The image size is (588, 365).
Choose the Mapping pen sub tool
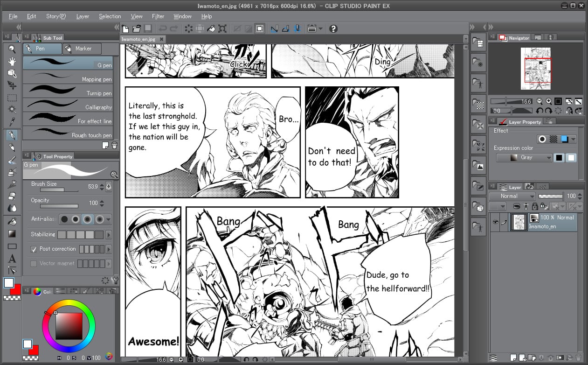click(68, 77)
